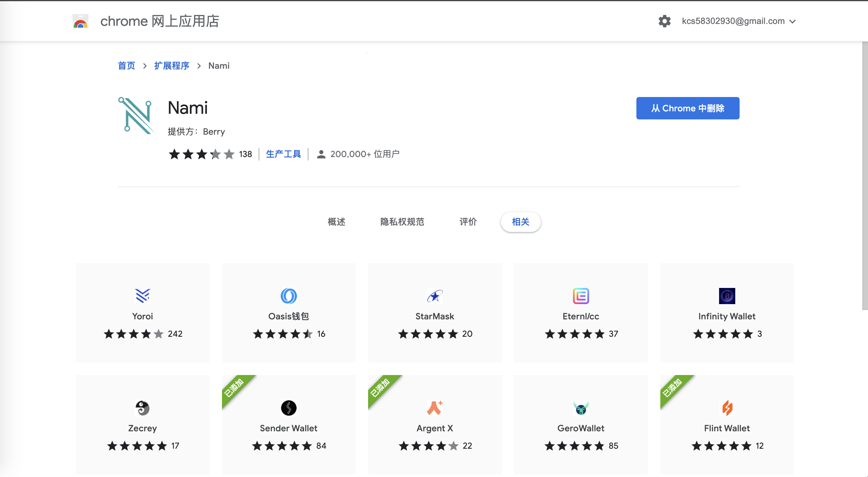Click the Infinity Wallet icon

tap(727, 296)
